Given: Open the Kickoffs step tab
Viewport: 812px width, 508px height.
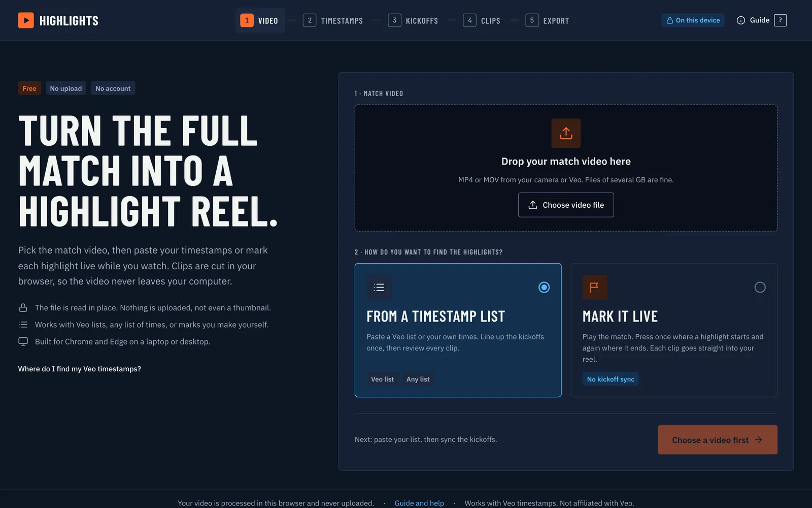Looking at the screenshot, I should coord(413,20).
